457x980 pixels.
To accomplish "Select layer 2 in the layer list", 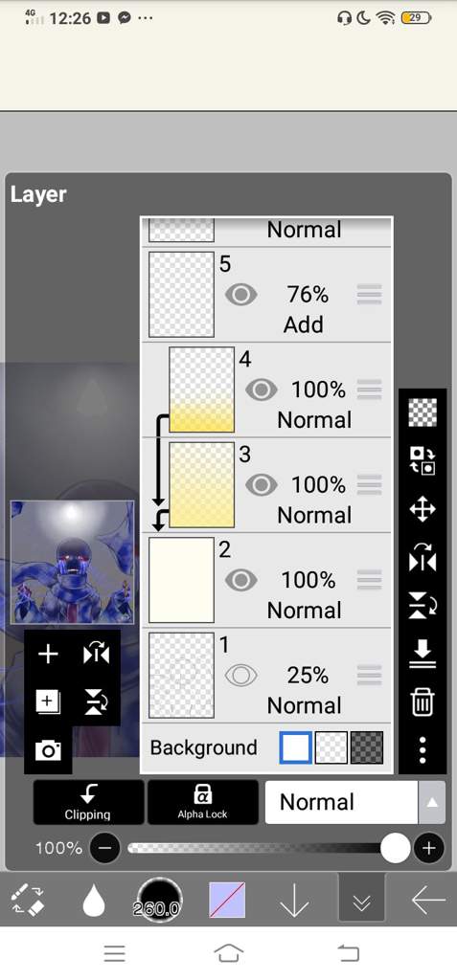I will 266,580.
